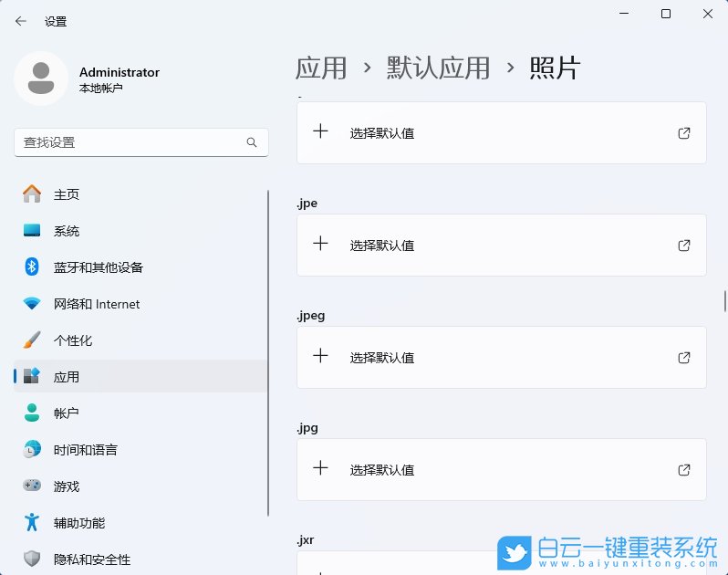The width and height of the screenshot is (728, 575).
Task: Click the .jpeg extension label
Action: click(310, 316)
